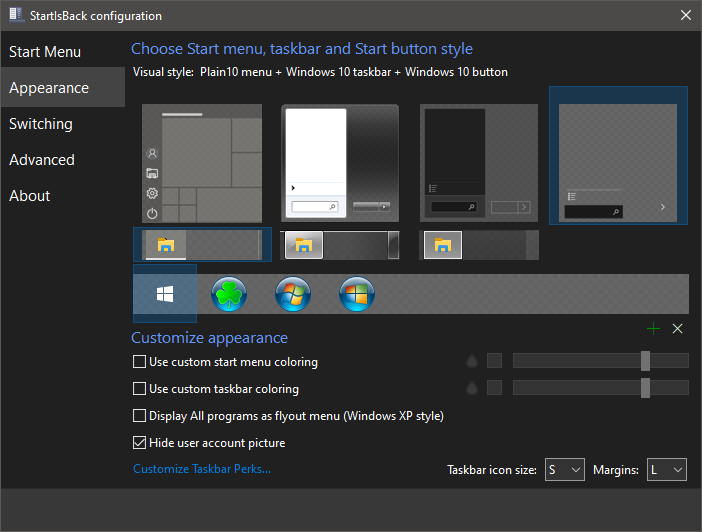Toggle Display All programs as flyout menu
Viewport: 702px width, 532px height.
tap(140, 416)
